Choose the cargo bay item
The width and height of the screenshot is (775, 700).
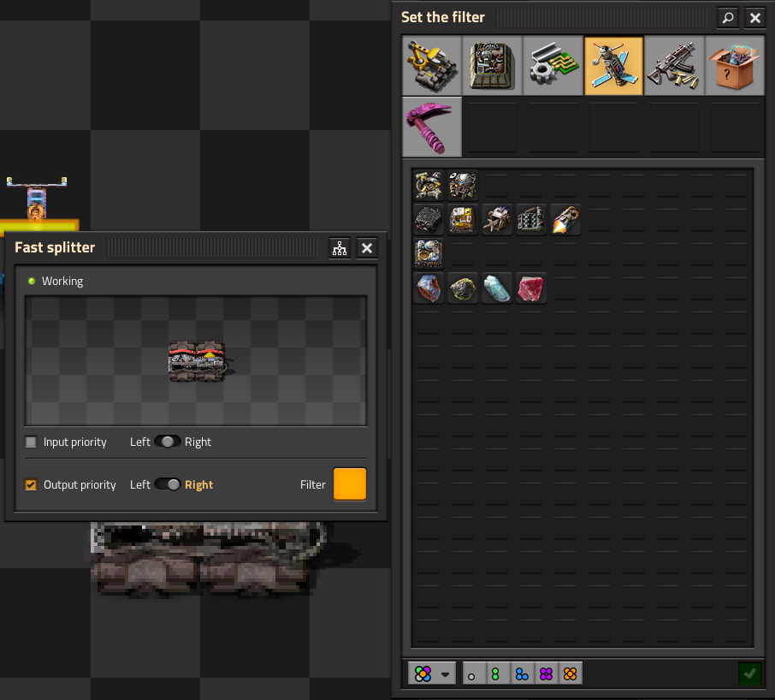[x=463, y=219]
